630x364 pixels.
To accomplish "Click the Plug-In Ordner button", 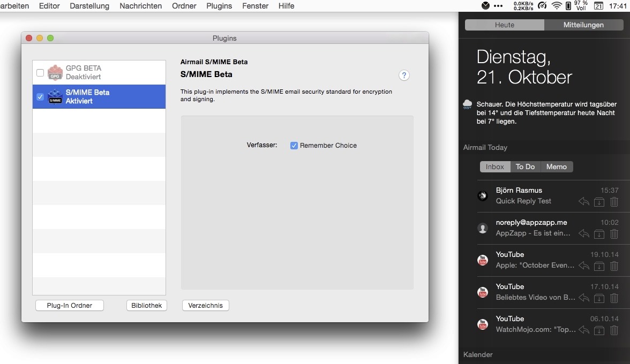I will pos(70,306).
